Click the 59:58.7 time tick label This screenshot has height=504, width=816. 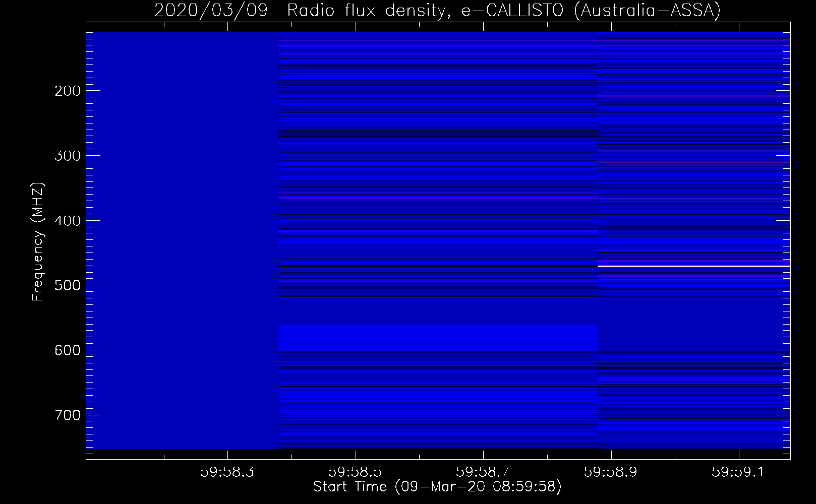(x=483, y=472)
